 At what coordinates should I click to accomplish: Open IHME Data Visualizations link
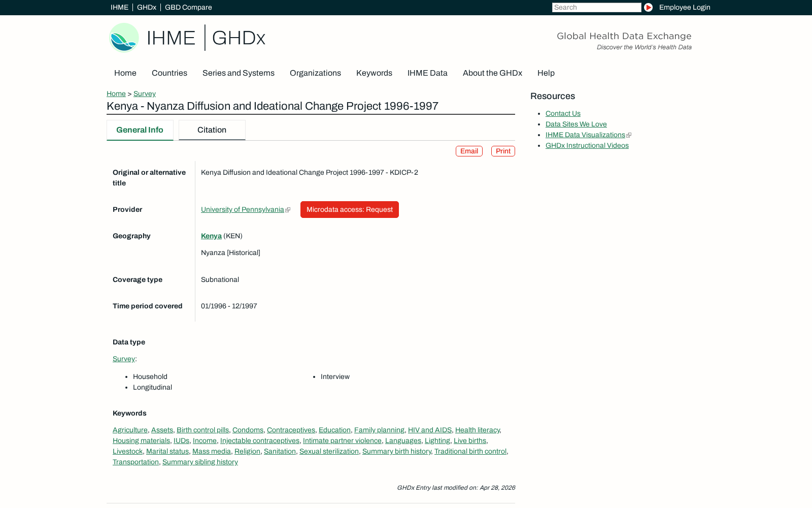point(585,135)
